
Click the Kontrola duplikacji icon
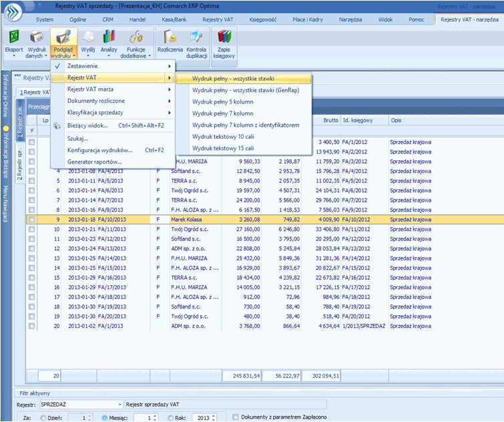[196, 37]
